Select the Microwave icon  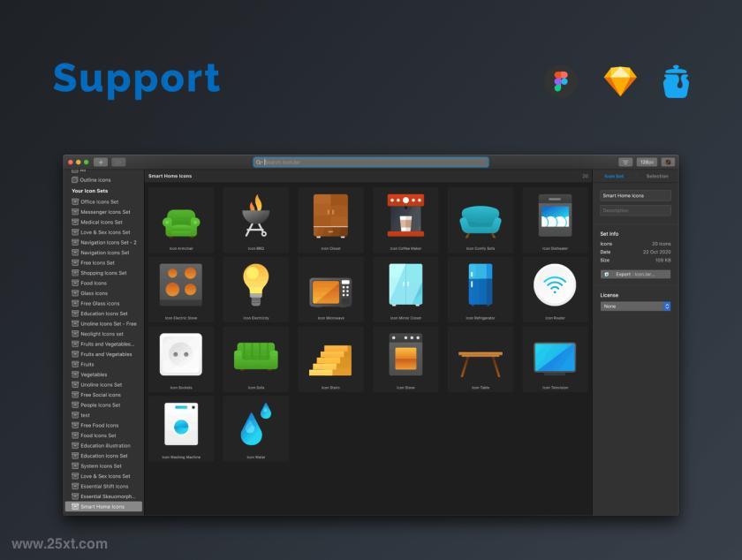pyautogui.click(x=330, y=291)
